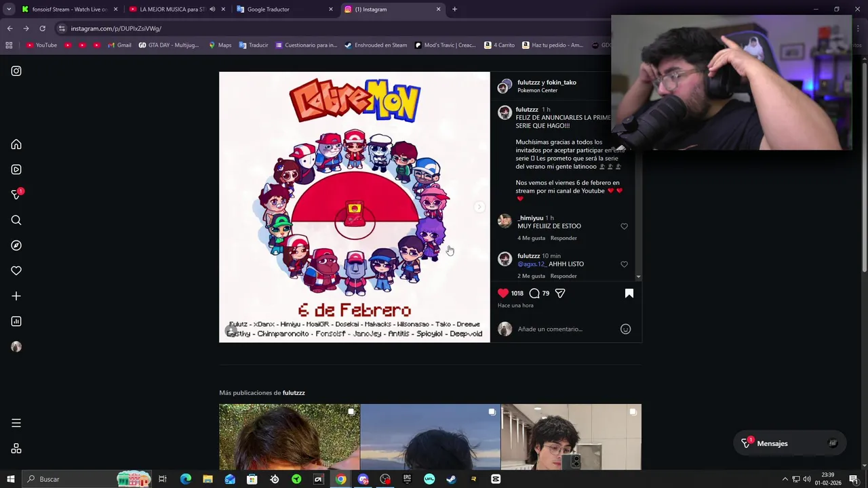
Task: Open 4 Carrito Amazon bookmark
Action: (x=499, y=45)
